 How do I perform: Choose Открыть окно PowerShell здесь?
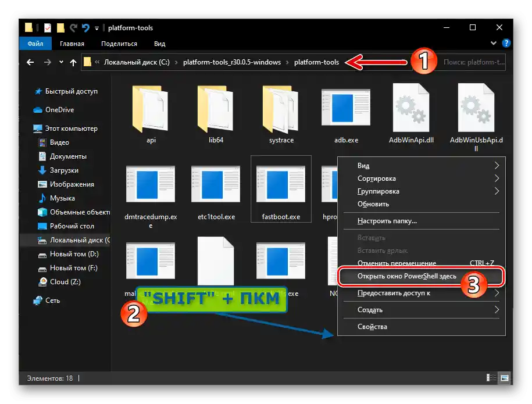(x=407, y=276)
